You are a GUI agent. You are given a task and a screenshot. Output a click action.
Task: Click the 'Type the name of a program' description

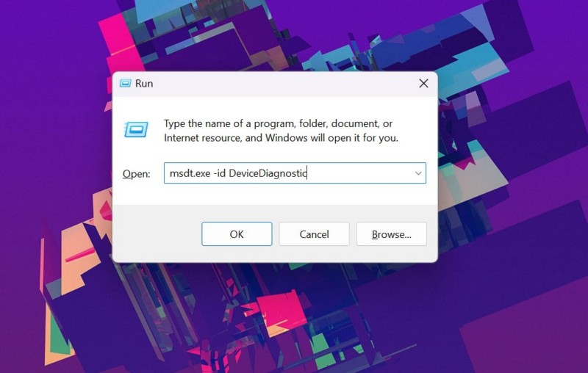pos(281,131)
